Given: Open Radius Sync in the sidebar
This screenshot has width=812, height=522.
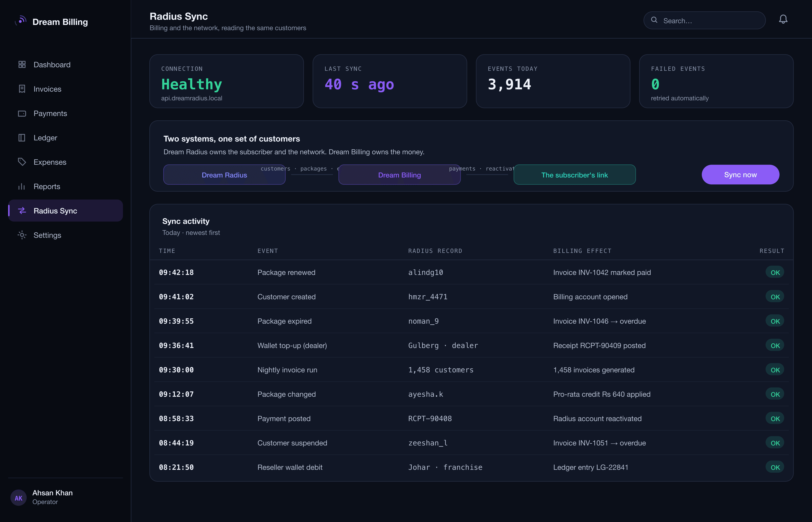Looking at the screenshot, I should coord(66,211).
